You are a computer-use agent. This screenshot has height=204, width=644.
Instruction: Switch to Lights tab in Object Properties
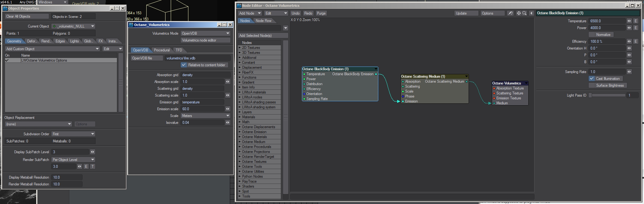click(x=74, y=41)
